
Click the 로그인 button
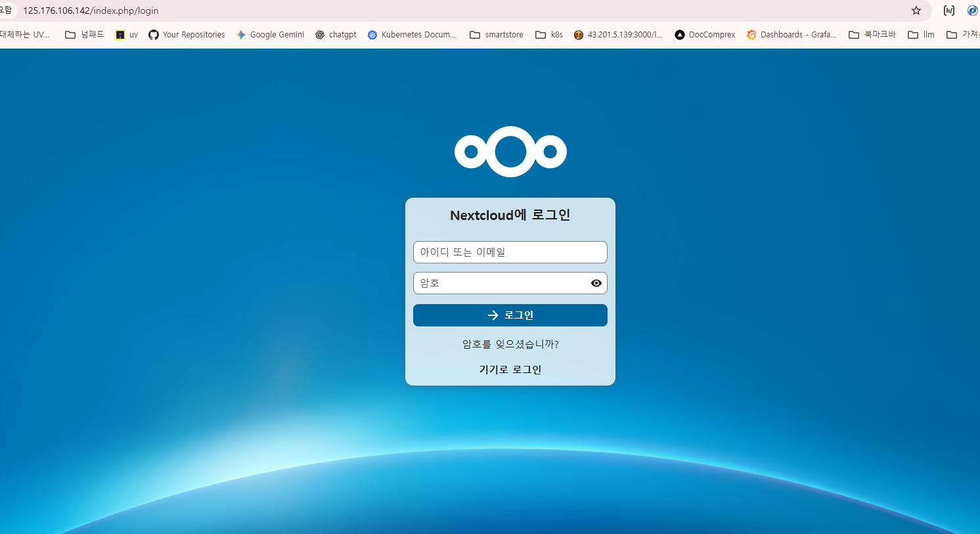pos(510,315)
